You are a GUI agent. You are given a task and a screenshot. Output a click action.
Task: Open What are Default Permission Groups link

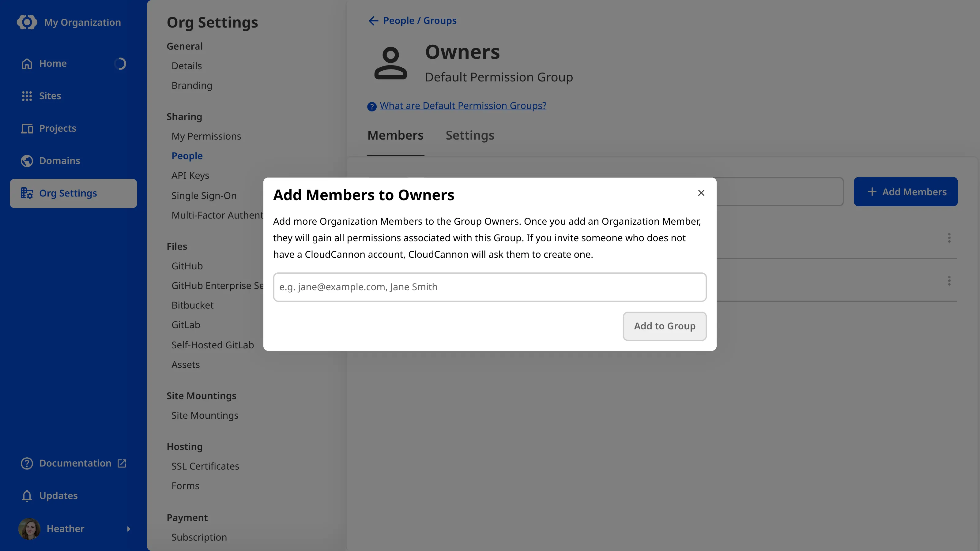coord(463,106)
